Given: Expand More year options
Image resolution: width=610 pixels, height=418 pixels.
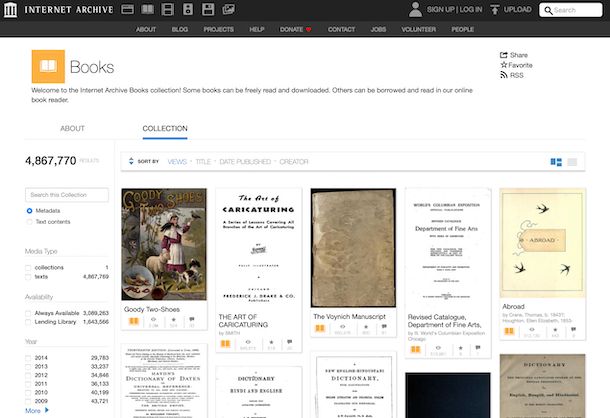Looking at the screenshot, I should tap(37, 410).
